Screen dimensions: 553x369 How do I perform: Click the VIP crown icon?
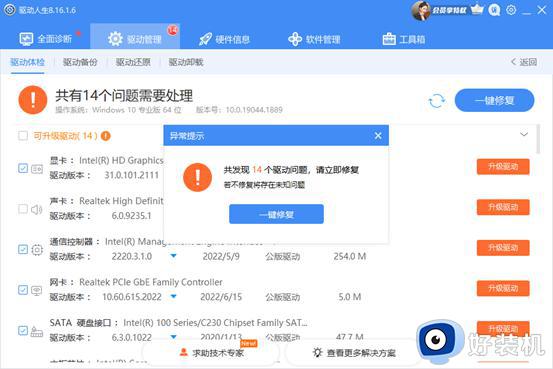pyautogui.click(x=477, y=10)
